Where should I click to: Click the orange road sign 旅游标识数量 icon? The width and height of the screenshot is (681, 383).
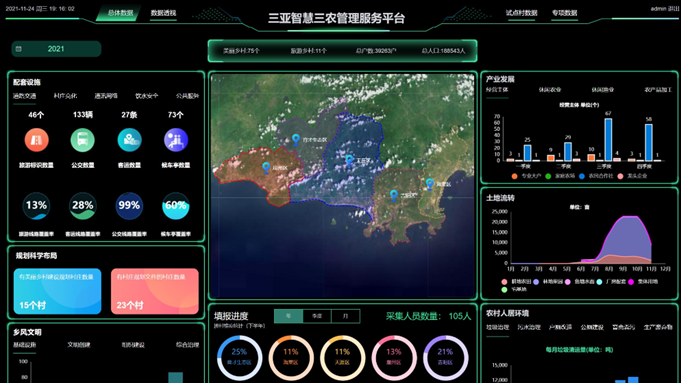(x=36, y=140)
